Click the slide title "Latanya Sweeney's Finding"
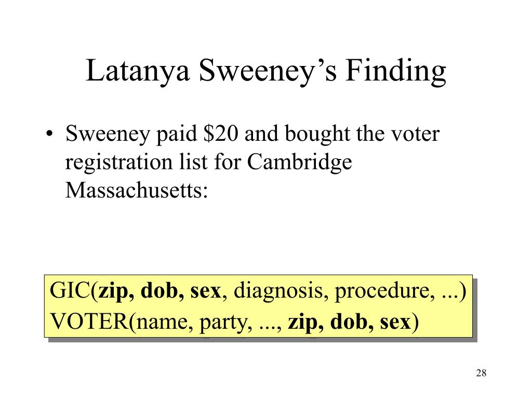The height and width of the screenshot is (399, 532). 265,71
